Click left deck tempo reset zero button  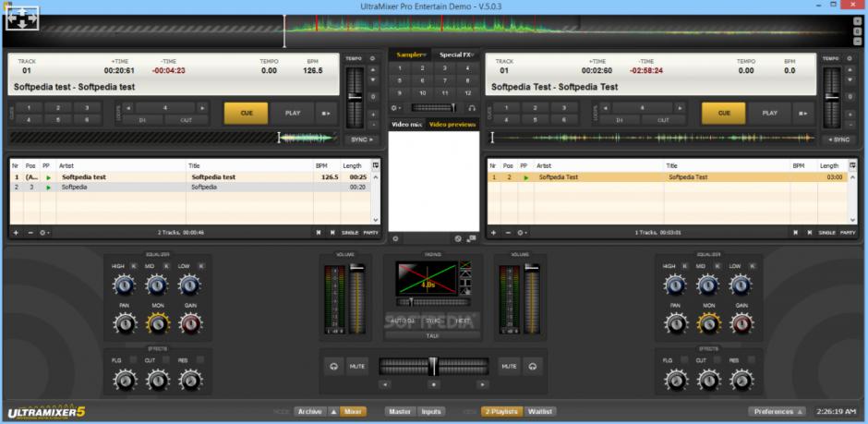click(372, 96)
